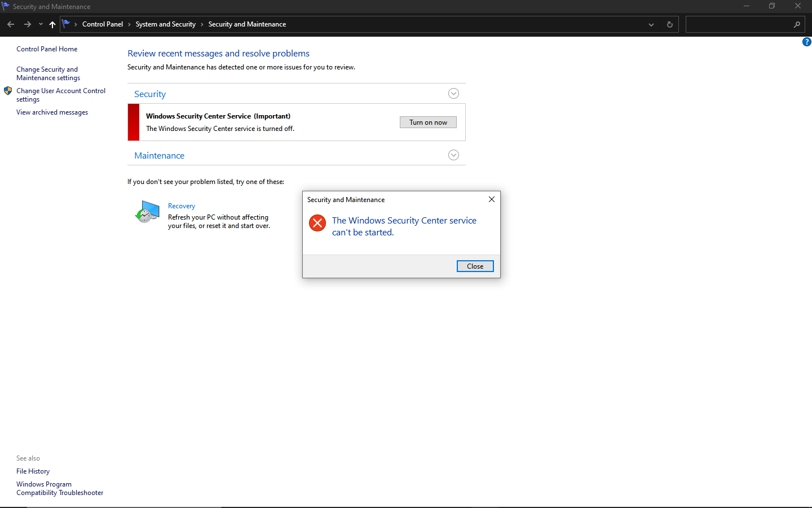Turn on Windows Security Center service now

click(x=428, y=122)
